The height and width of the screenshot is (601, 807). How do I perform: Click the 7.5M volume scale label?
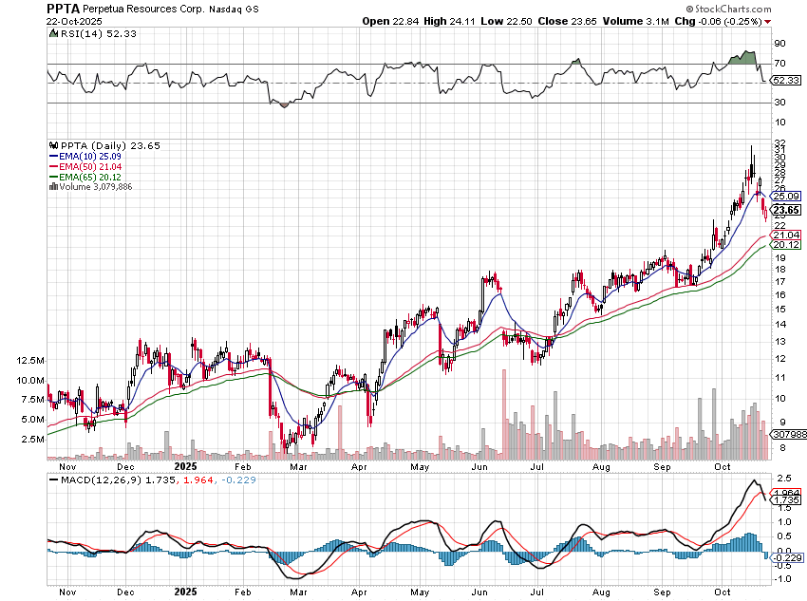[x=33, y=400]
